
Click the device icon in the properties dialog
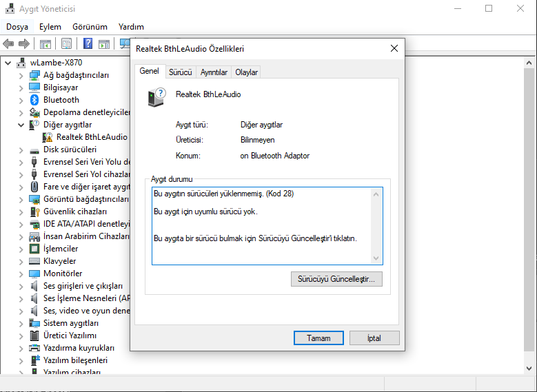[156, 97]
